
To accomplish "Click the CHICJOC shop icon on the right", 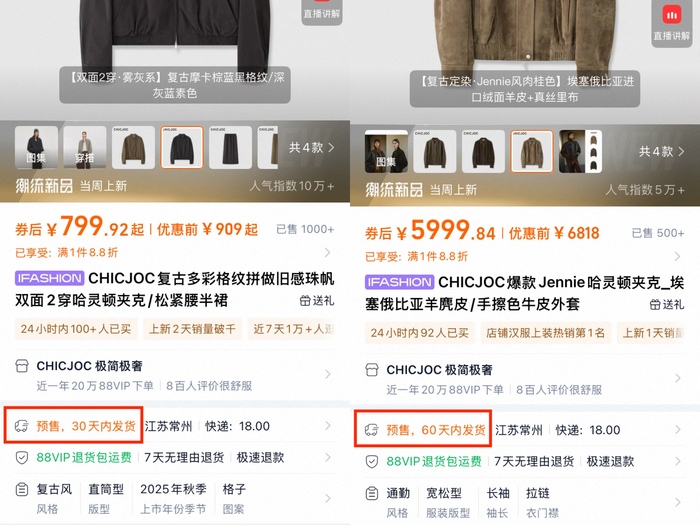I will (372, 370).
